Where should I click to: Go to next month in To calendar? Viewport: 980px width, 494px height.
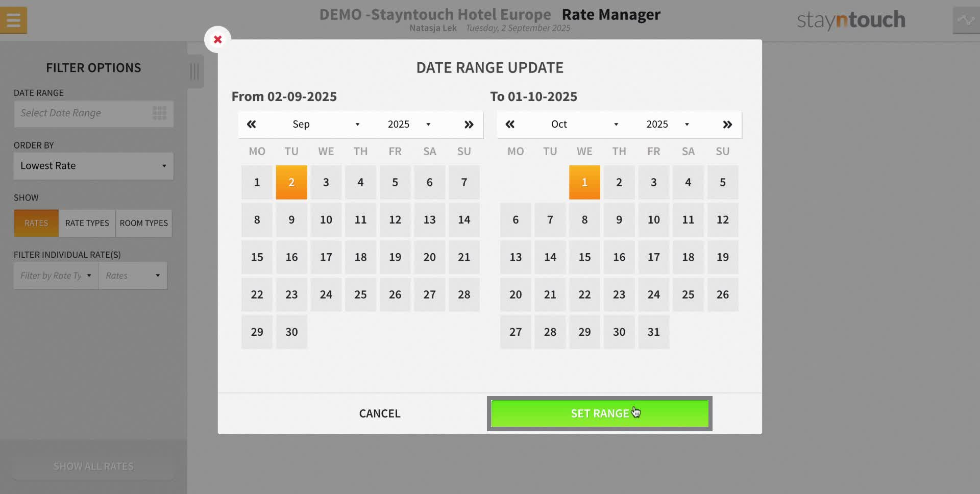(727, 124)
